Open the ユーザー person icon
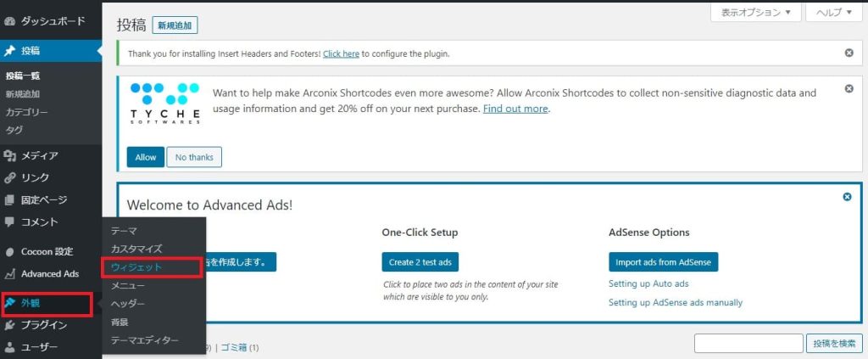 8,347
